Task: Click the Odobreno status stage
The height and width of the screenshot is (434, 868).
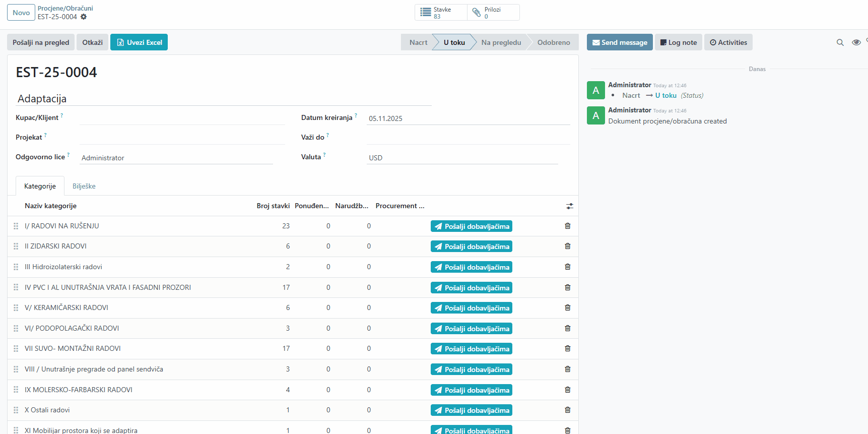Action: [x=553, y=43]
